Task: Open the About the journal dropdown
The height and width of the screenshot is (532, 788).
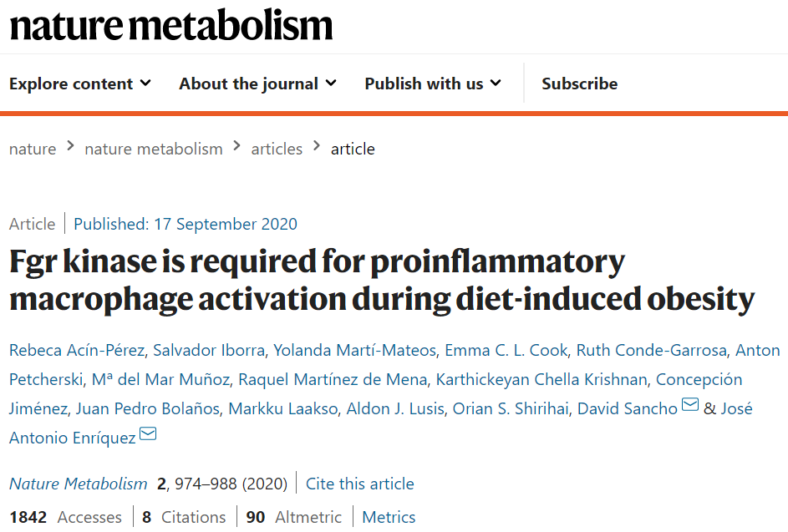Action: [257, 84]
